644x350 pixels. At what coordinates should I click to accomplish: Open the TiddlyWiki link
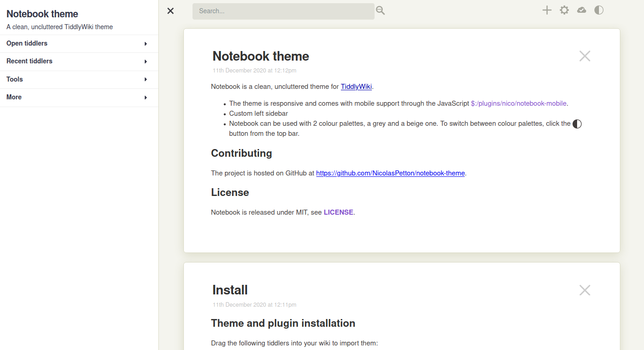[356, 87]
